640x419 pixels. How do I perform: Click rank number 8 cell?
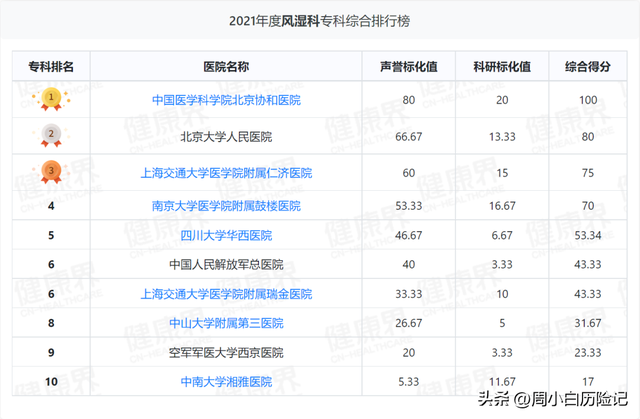pyautogui.click(x=51, y=323)
